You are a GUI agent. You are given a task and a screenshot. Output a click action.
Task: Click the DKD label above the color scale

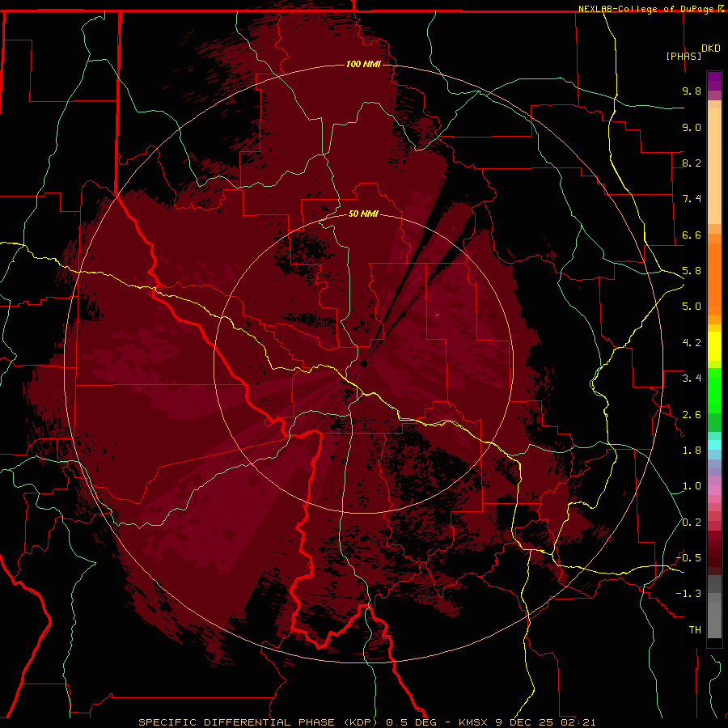pos(711,49)
